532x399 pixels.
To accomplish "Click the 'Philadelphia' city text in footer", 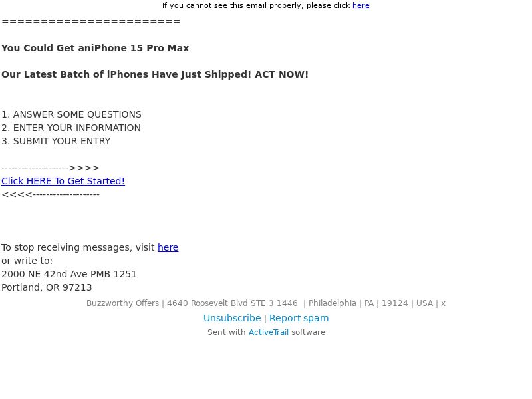I will 332,303.
